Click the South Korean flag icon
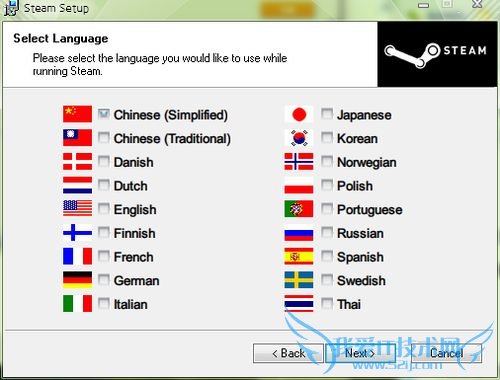This screenshot has width=500, height=380. click(x=299, y=138)
